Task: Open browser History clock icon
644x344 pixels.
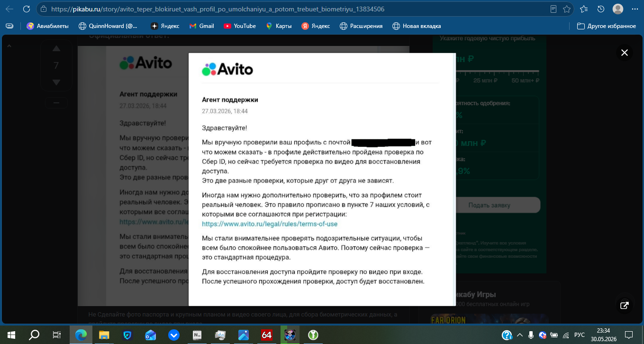Action: coord(601,9)
